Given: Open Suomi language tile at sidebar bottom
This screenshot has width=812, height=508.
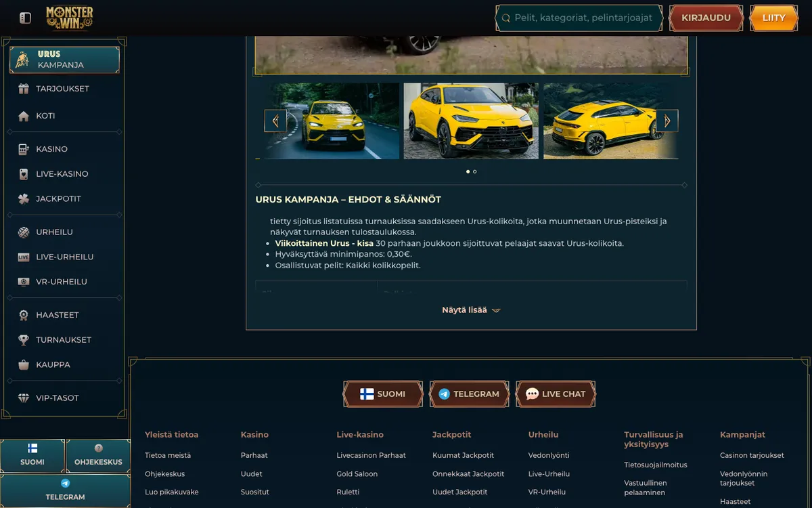Looking at the screenshot, I should [32, 456].
